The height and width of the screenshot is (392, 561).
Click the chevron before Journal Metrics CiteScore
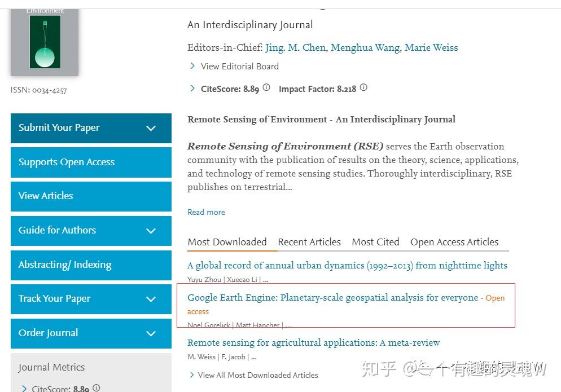tap(24, 389)
